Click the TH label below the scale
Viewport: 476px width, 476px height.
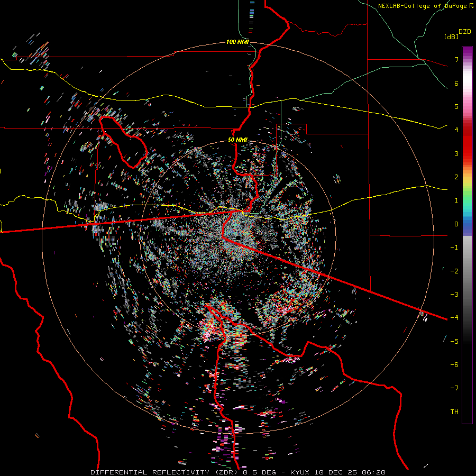[454, 411]
